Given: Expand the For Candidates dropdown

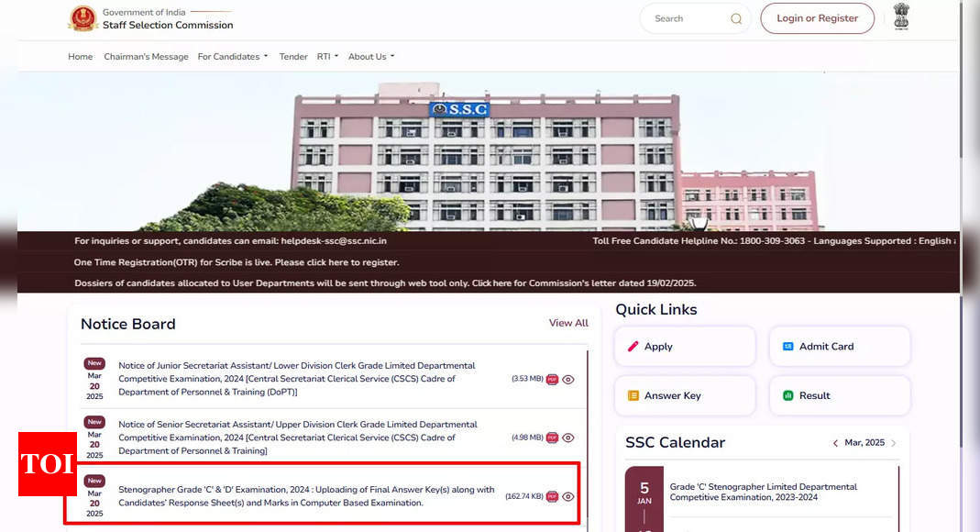Looking at the screenshot, I should pos(233,56).
